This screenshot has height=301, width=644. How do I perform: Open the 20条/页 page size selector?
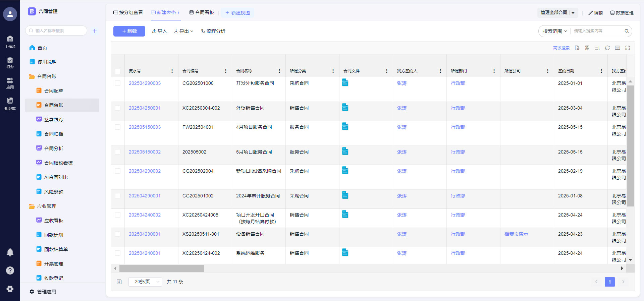pos(145,282)
